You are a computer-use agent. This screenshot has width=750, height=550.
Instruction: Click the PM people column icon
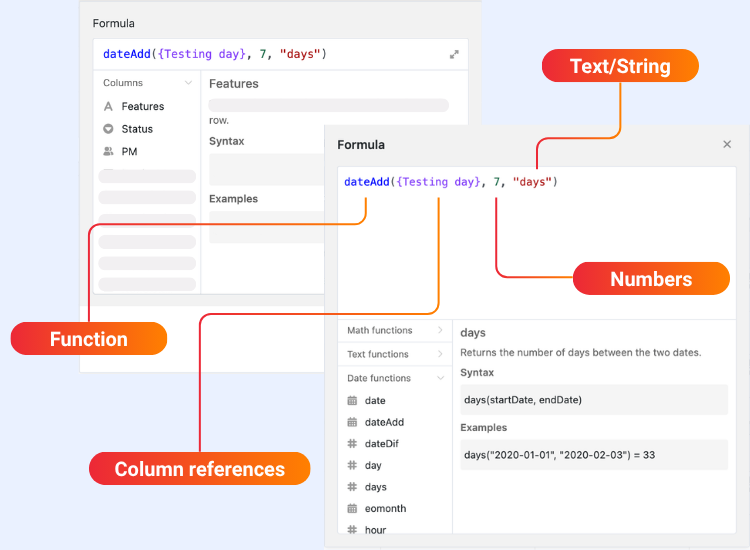click(x=108, y=152)
